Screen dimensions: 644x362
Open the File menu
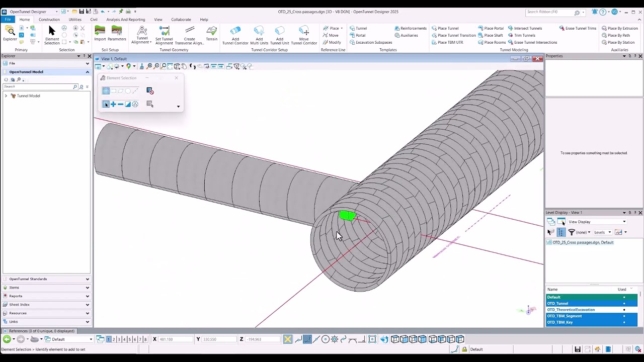point(8,20)
